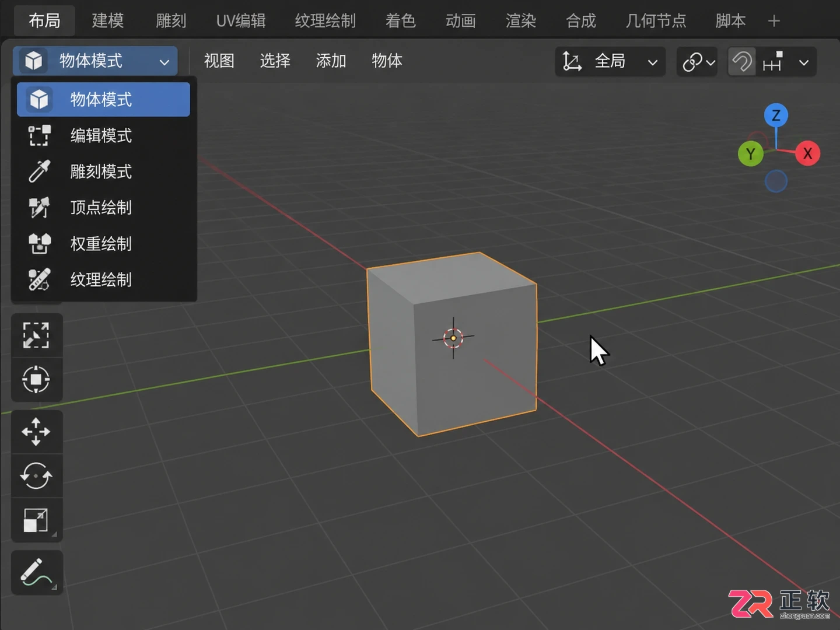Select the Move tool
Screen dimensions: 840x630
click(x=36, y=432)
